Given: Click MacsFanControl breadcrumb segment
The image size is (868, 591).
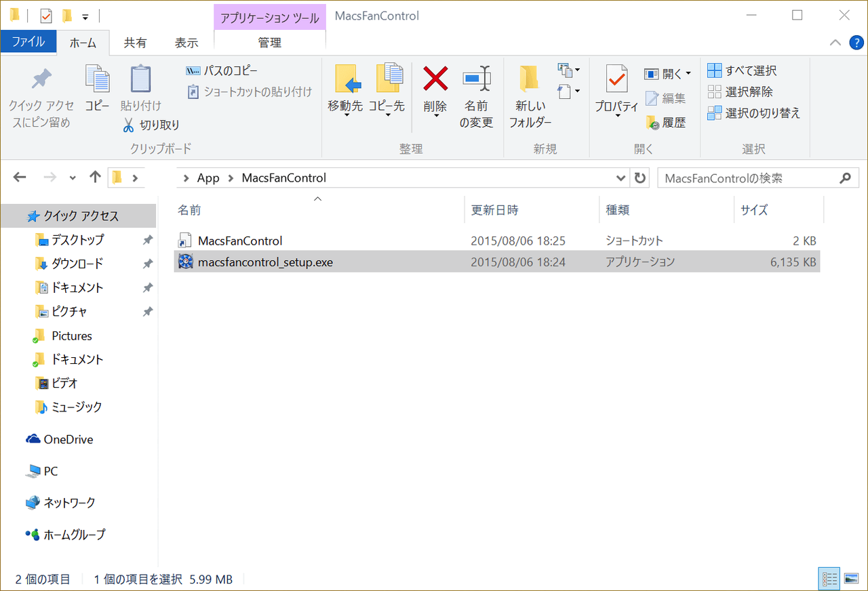Looking at the screenshot, I should click(283, 178).
